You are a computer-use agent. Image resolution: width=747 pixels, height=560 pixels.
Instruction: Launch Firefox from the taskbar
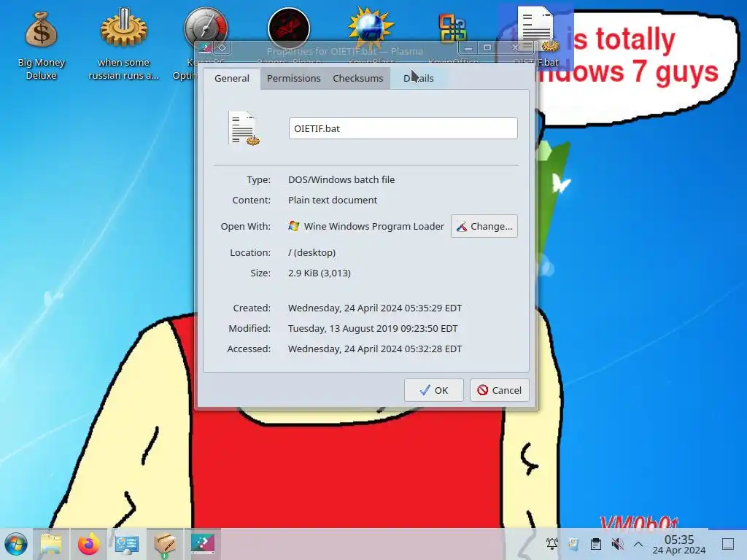(89, 544)
